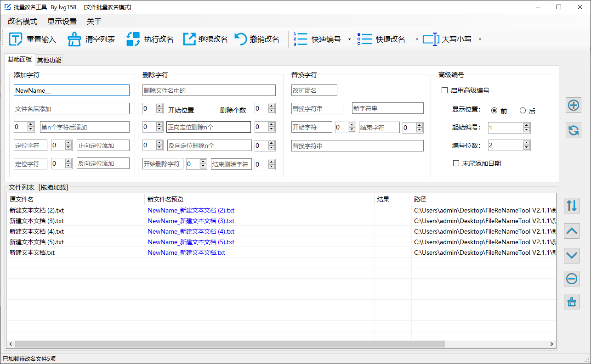Click the remove (minus) button on right sidebar
Image resolution: width=591 pixels, height=364 pixels.
pos(571,279)
